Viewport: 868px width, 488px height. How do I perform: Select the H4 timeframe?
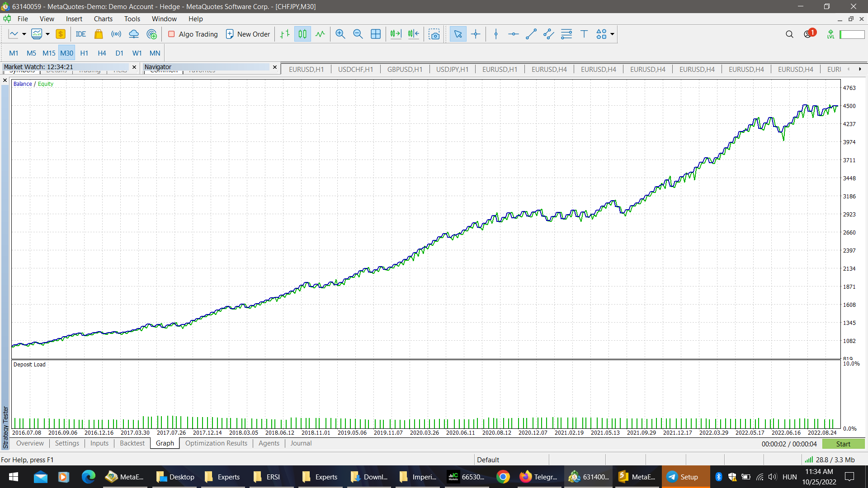(102, 53)
